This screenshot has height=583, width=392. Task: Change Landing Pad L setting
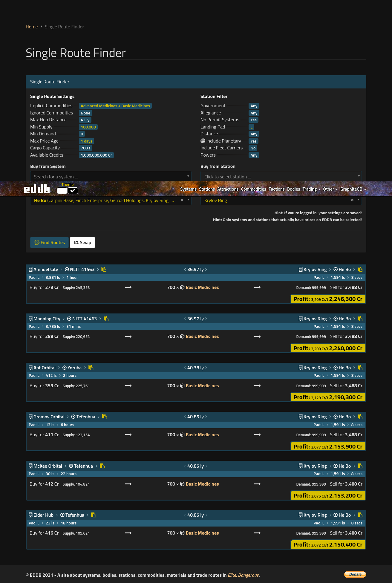click(x=252, y=127)
